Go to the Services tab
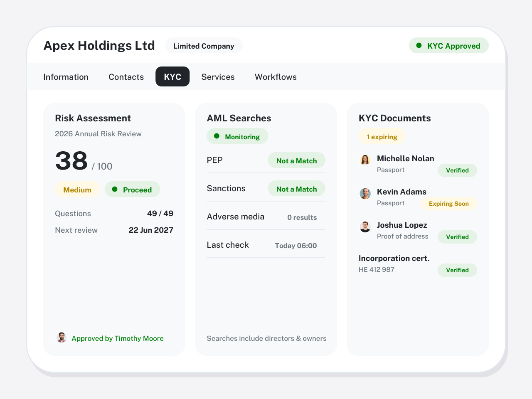Screen dimensions: 532x399 click(x=218, y=77)
